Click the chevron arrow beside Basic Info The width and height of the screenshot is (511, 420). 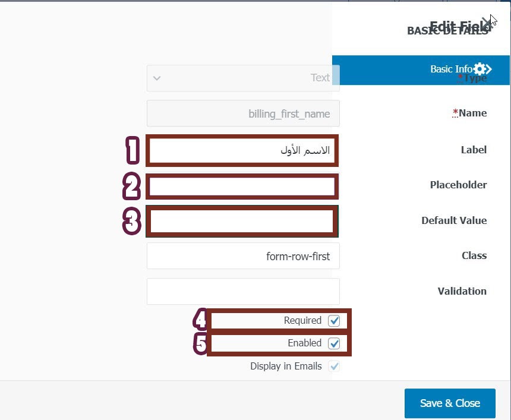point(489,69)
